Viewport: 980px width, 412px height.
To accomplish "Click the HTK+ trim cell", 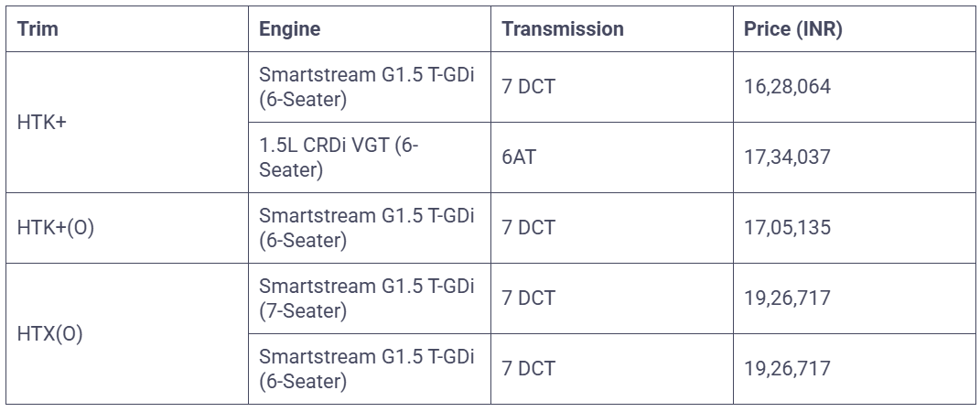I will click(42, 122).
